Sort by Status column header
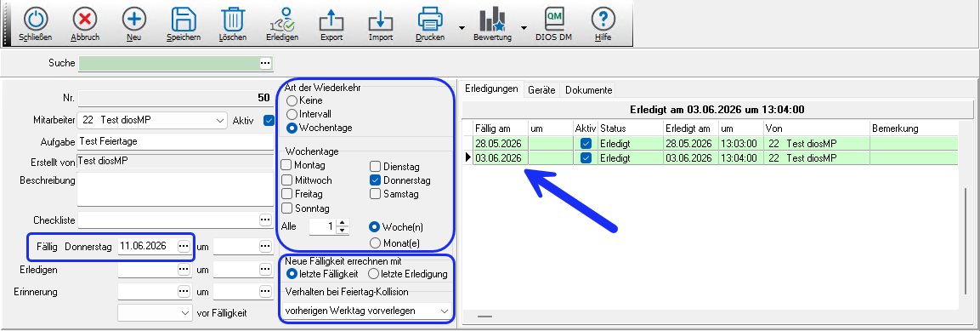 [630, 128]
